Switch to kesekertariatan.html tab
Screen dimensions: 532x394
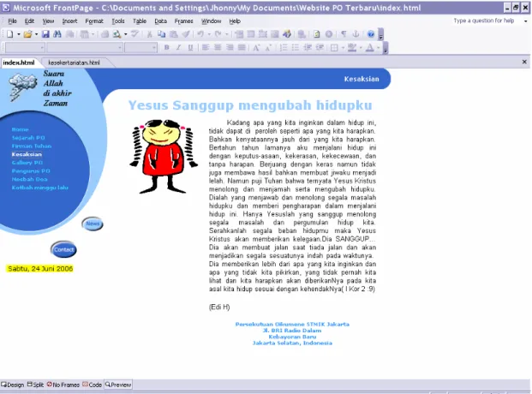(x=74, y=63)
